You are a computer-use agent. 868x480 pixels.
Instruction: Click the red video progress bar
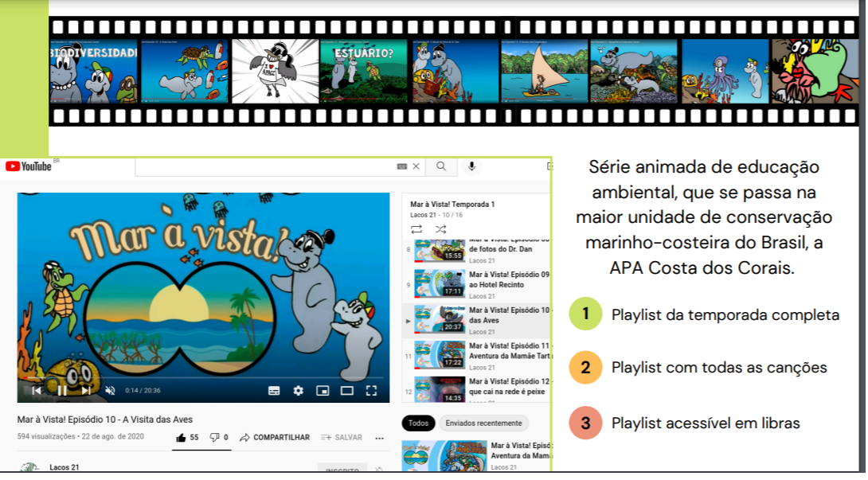point(202,377)
